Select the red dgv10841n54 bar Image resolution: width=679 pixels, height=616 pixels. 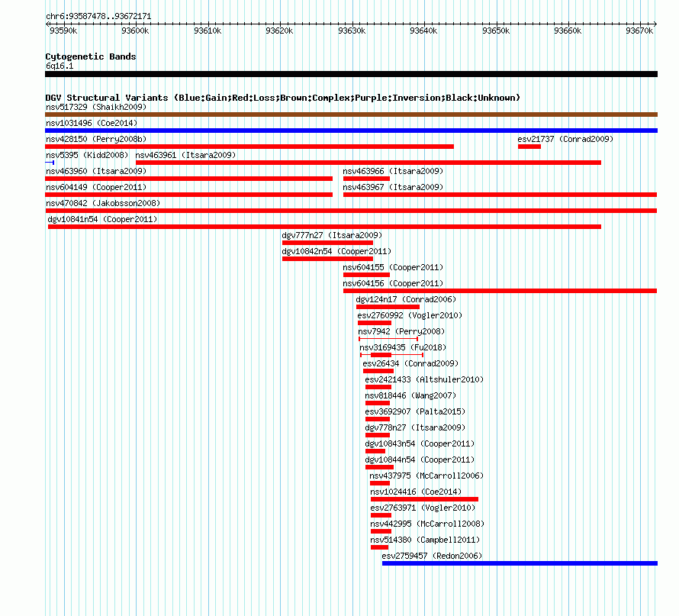pos(325,227)
